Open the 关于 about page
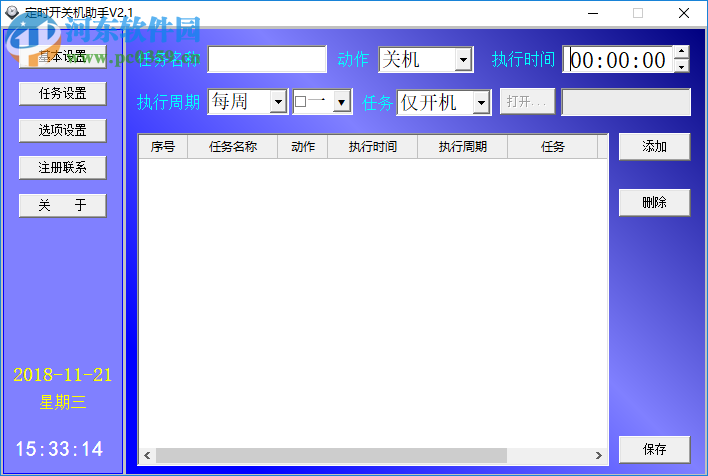 (x=62, y=205)
